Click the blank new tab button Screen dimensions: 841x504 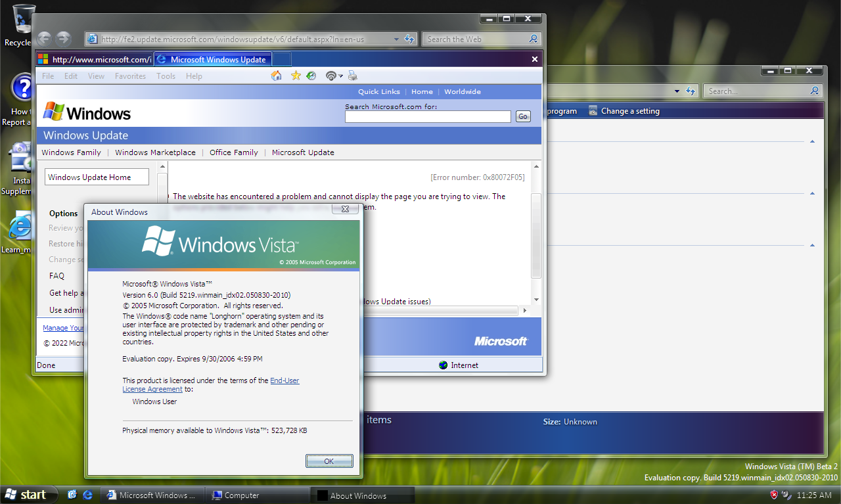click(282, 59)
